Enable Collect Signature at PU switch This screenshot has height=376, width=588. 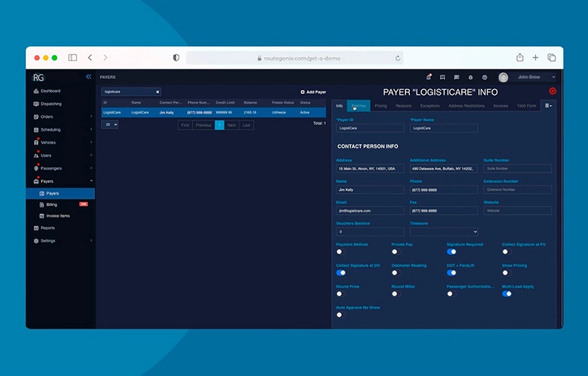tap(507, 252)
